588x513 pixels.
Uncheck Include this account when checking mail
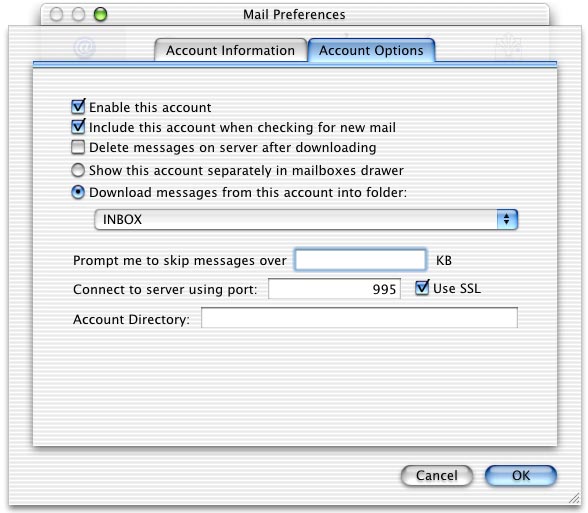coord(78,127)
